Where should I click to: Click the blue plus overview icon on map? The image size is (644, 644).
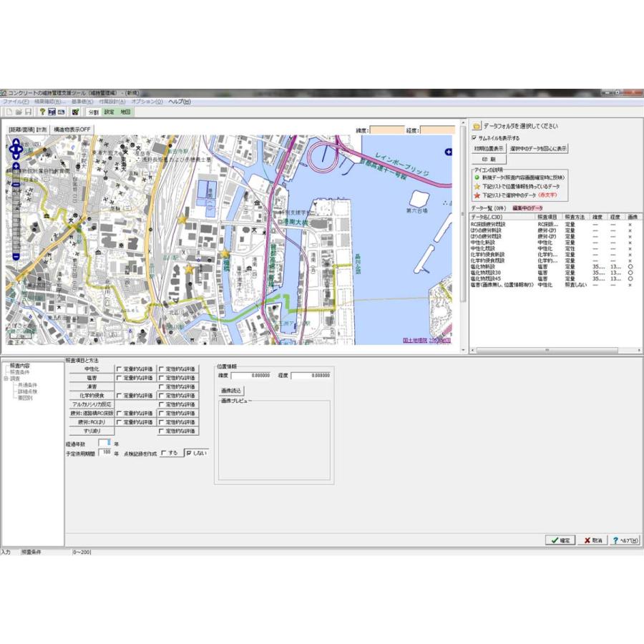pos(448,152)
